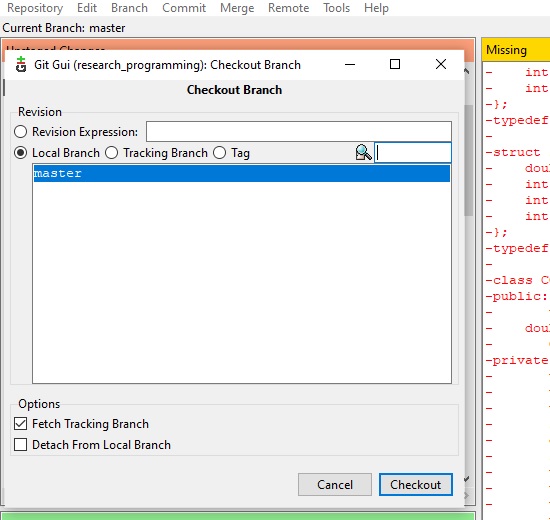Viewport: 550px width, 520px height.
Task: Maximize the Checkout Branch dialog
Action: [x=395, y=64]
